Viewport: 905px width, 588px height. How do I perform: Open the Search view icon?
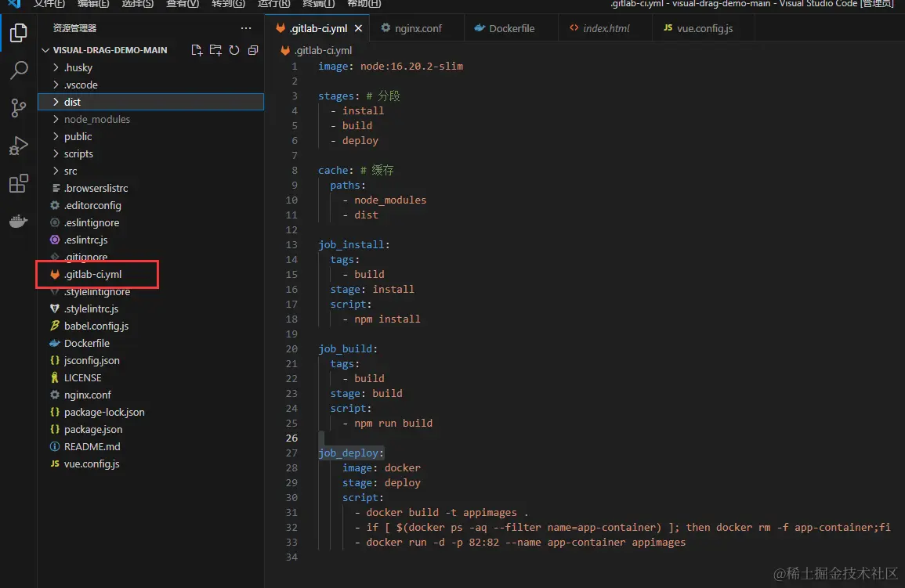tap(18, 70)
